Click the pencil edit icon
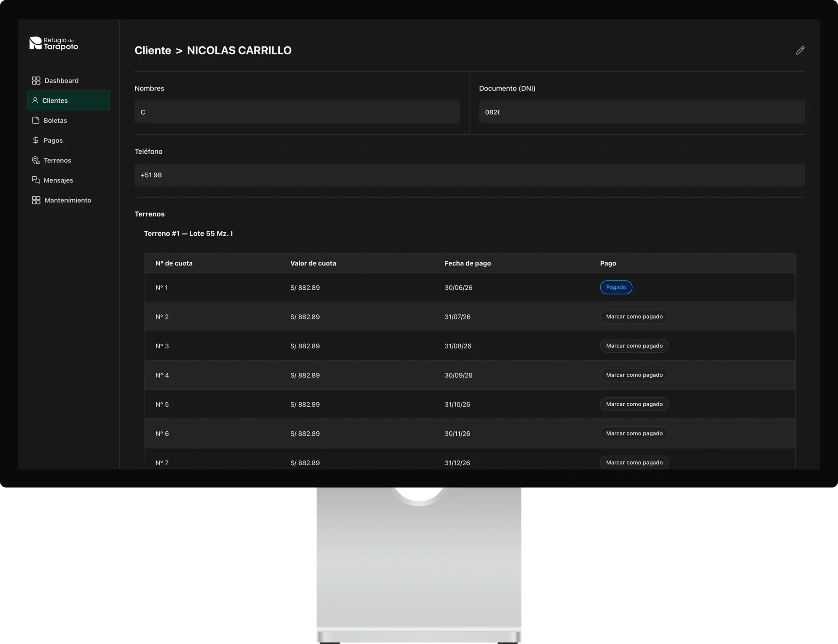This screenshot has height=644, width=838. coord(800,51)
